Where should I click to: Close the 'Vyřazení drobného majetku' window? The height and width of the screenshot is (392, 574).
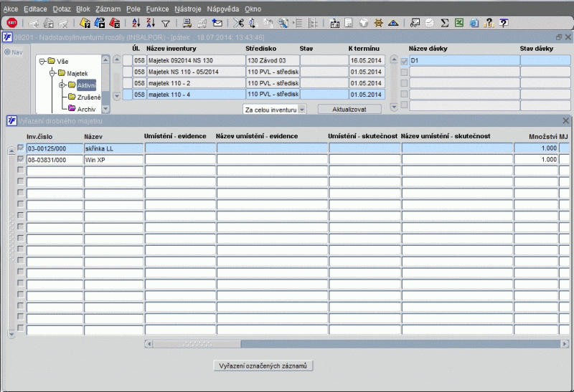[565, 120]
